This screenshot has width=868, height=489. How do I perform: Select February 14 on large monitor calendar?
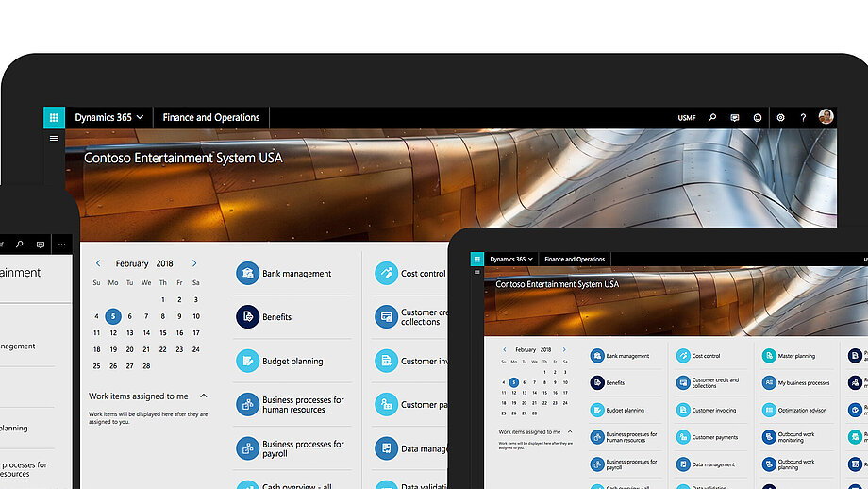click(x=146, y=333)
